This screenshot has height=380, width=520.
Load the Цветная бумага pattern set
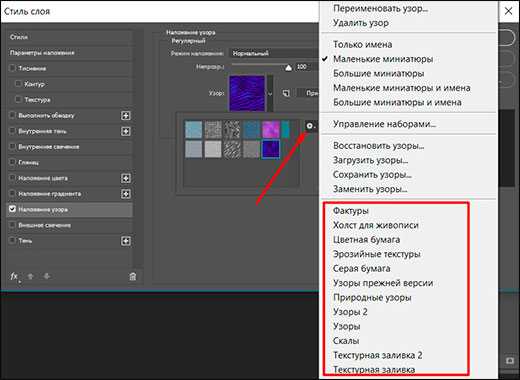[367, 240]
